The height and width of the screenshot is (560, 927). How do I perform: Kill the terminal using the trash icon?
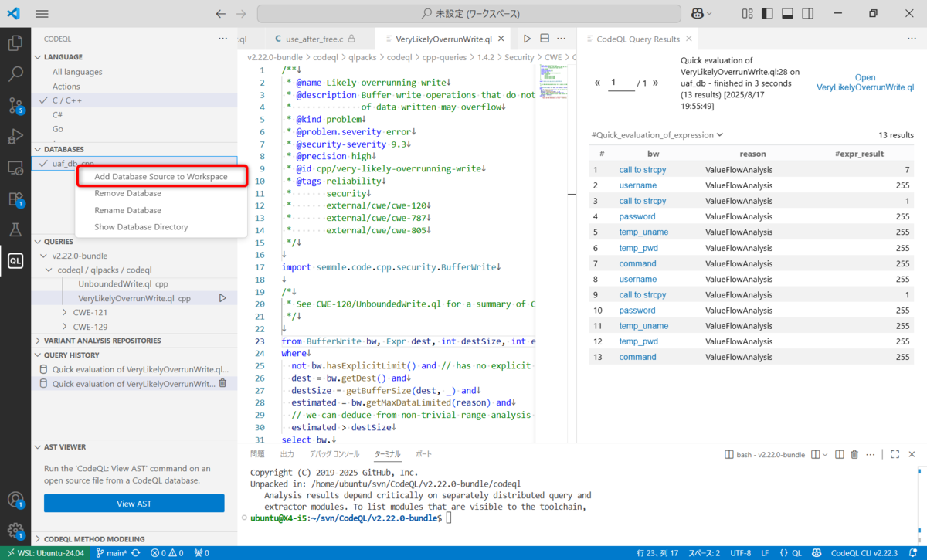point(854,454)
